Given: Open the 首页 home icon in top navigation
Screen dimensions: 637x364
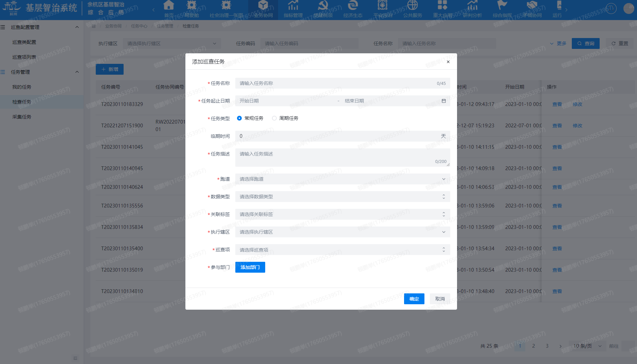Looking at the screenshot, I should click(169, 5).
